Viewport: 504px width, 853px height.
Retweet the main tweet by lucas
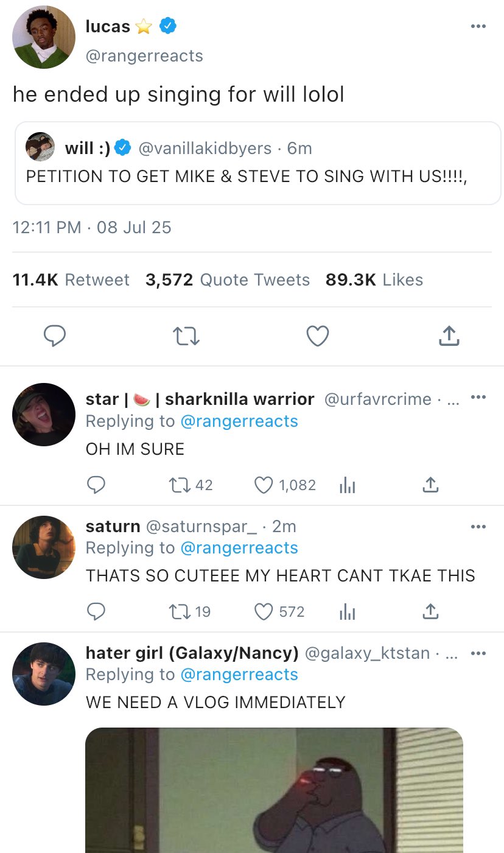click(x=186, y=336)
